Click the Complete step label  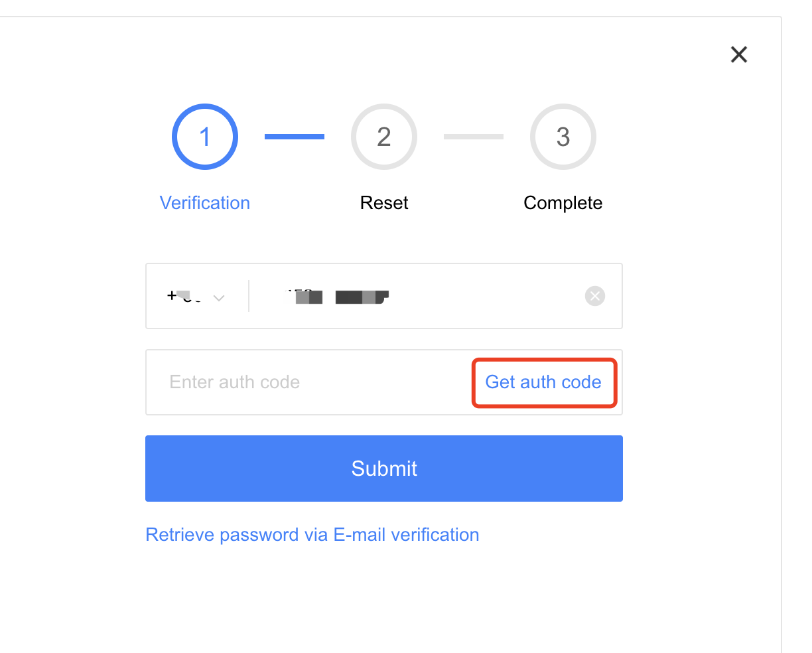point(563,203)
